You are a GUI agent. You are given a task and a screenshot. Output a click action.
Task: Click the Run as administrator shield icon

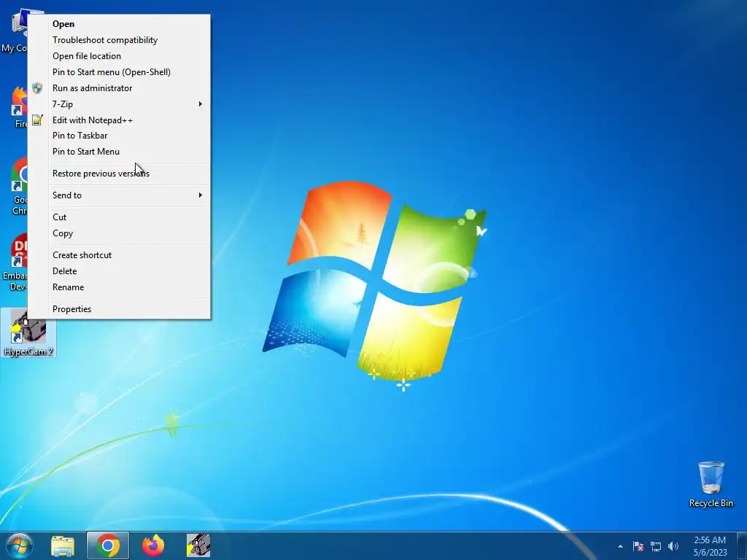coord(37,88)
